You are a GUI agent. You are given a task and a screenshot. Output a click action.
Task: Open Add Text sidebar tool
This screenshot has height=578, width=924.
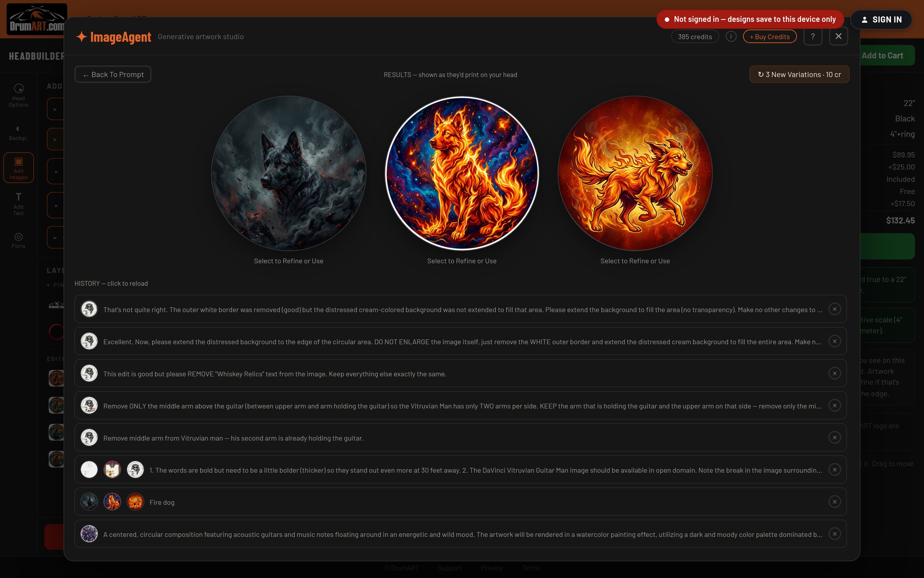point(18,204)
